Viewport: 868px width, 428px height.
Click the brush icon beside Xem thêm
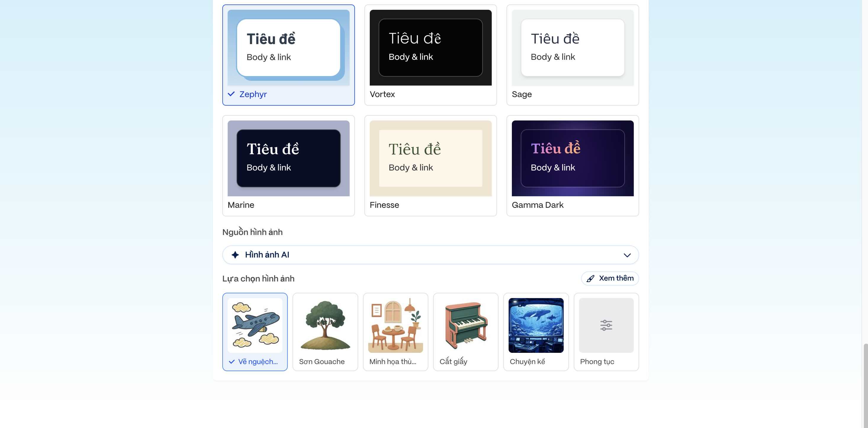pos(590,278)
